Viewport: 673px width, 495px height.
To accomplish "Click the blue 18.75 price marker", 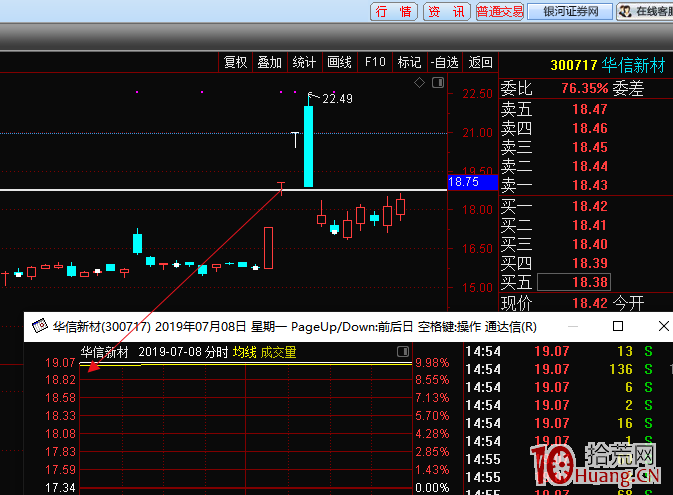I will 472,182.
